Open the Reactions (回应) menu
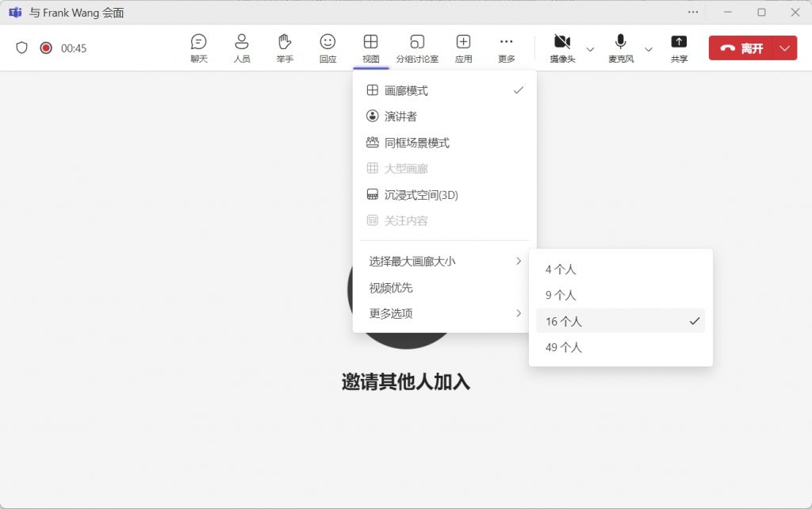This screenshot has width=812, height=509. 327,48
